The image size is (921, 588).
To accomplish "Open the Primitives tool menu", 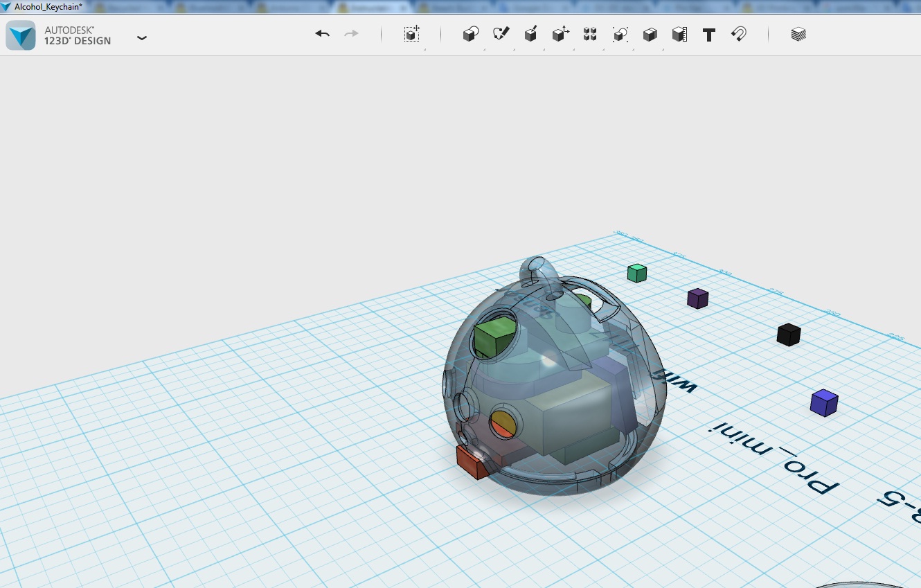I will 471,35.
